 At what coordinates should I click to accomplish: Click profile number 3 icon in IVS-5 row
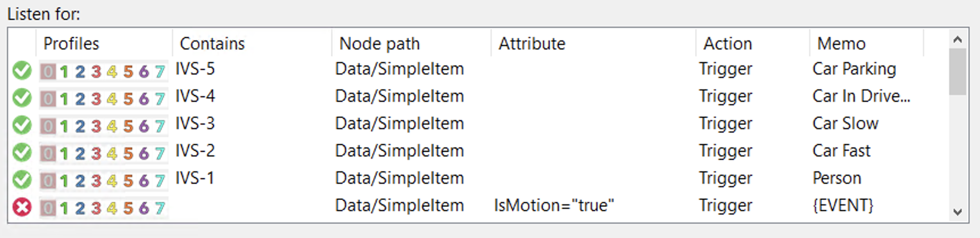coord(96,71)
